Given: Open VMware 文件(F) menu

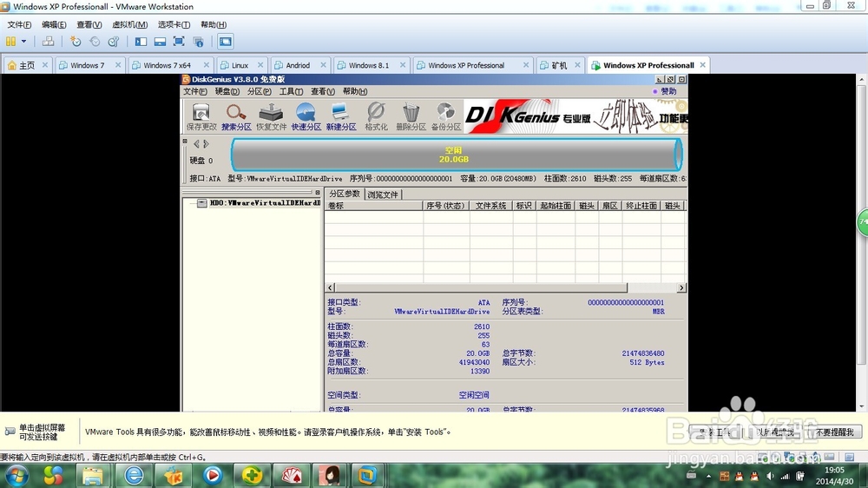Looking at the screenshot, I should tap(19, 24).
